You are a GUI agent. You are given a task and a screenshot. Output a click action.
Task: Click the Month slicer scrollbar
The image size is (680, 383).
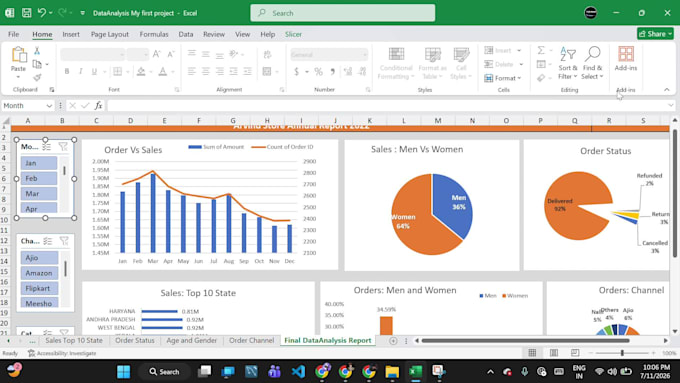64,170
